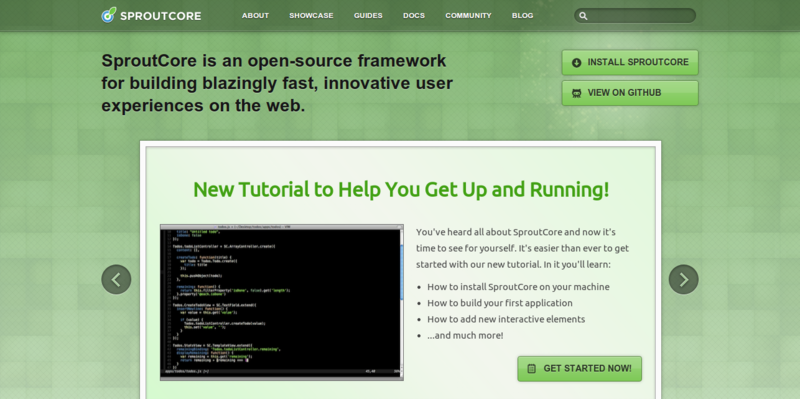Click the 'New Tutorial to Help You' heading
This screenshot has height=399, width=800.
401,190
